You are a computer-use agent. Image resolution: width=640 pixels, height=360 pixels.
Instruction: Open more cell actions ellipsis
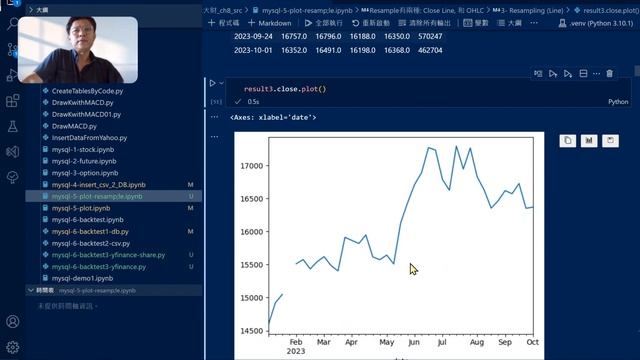596,73
